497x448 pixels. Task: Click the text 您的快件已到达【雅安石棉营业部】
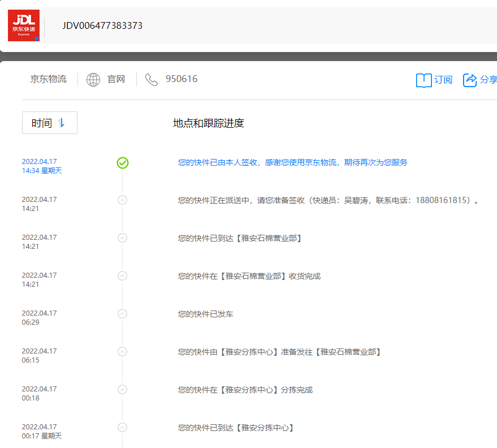[240, 238]
